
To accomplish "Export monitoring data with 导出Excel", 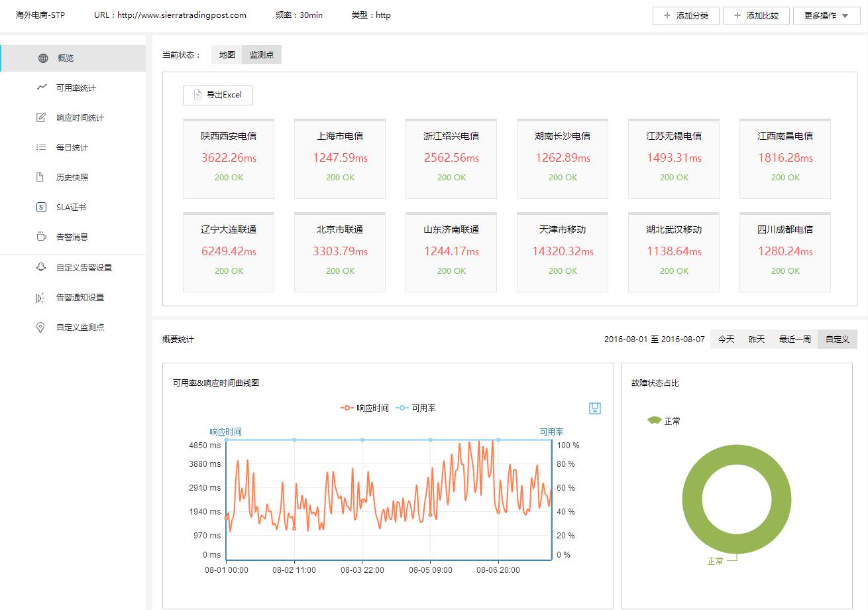I will [217, 95].
